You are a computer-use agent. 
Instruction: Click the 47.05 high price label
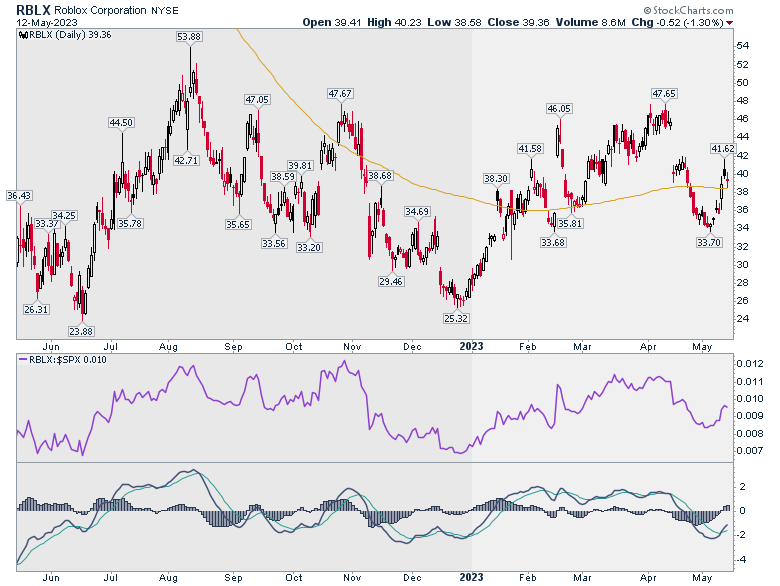pos(257,99)
